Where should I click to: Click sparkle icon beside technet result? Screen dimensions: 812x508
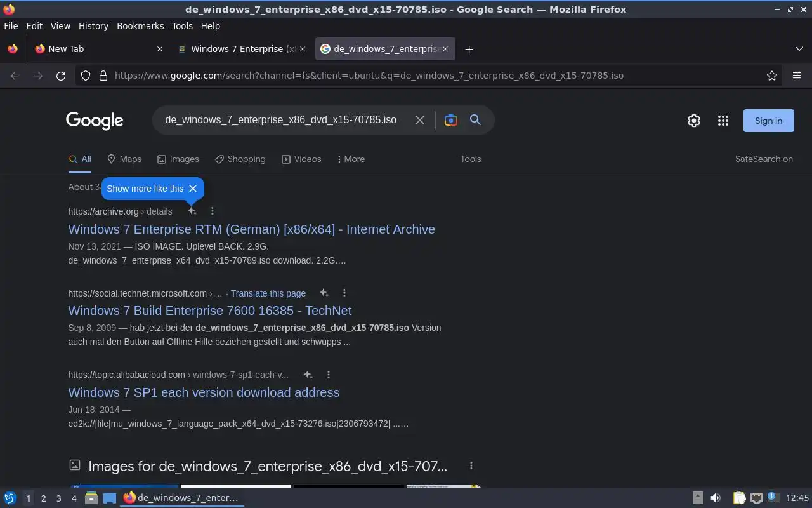click(324, 293)
